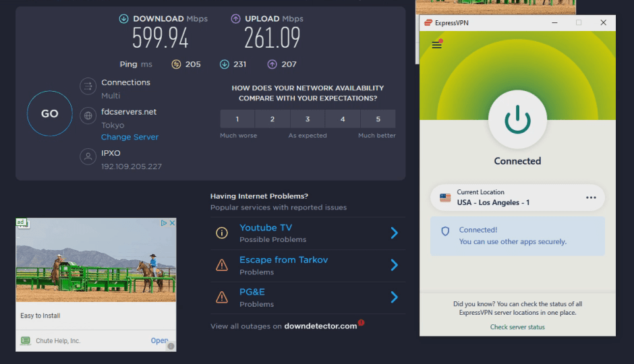Click the idle ping icon beside 205
Image resolution: width=634 pixels, height=364 pixels.
176,64
